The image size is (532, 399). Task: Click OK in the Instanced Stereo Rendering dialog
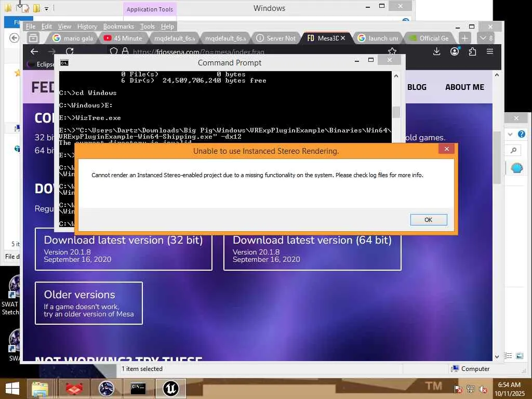pyautogui.click(x=428, y=220)
